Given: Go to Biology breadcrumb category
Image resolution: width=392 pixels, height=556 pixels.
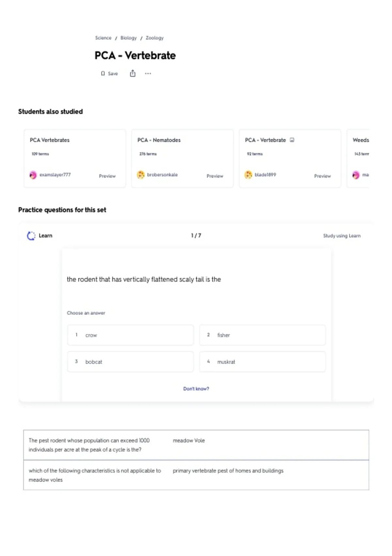Looking at the screenshot, I should [128, 38].
